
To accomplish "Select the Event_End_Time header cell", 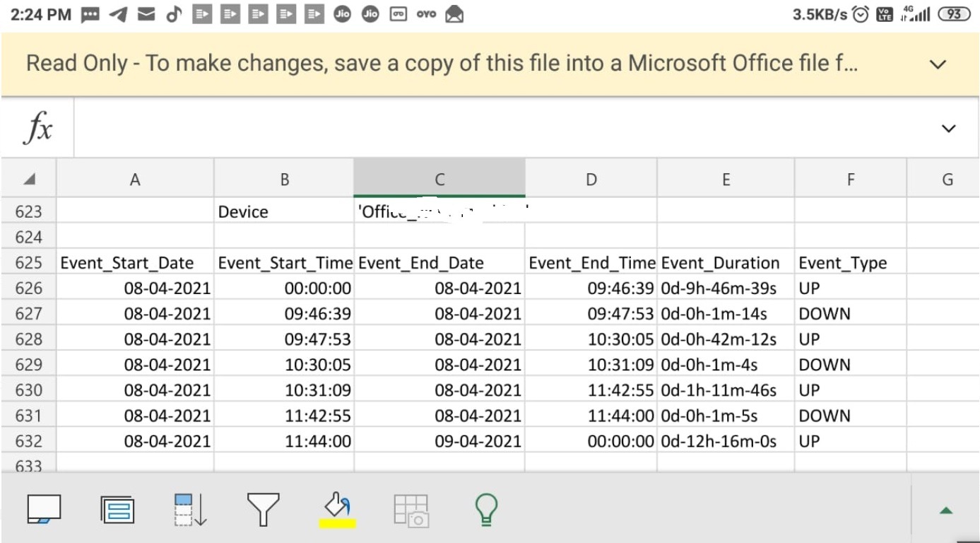I will [591, 262].
